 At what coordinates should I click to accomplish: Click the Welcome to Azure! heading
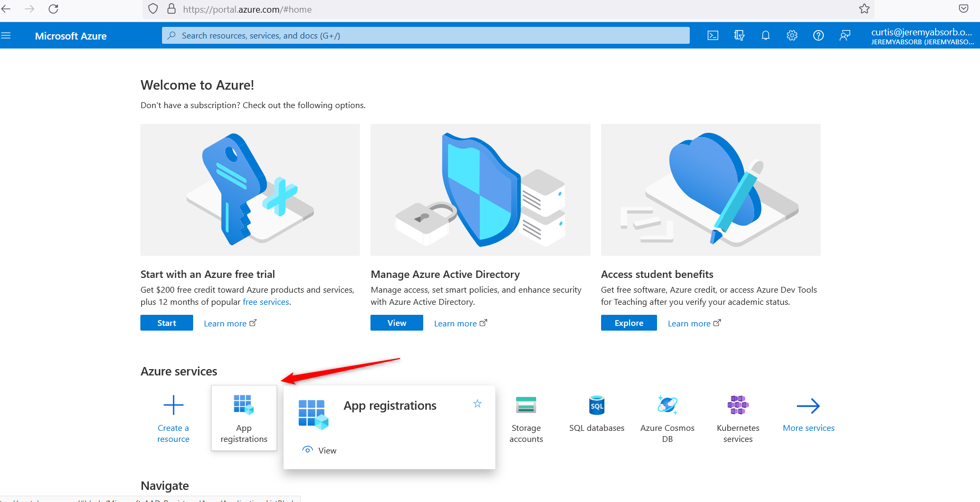pyautogui.click(x=197, y=85)
